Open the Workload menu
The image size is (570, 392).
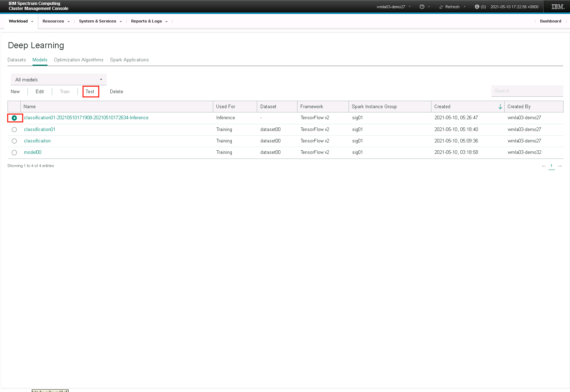[21, 21]
